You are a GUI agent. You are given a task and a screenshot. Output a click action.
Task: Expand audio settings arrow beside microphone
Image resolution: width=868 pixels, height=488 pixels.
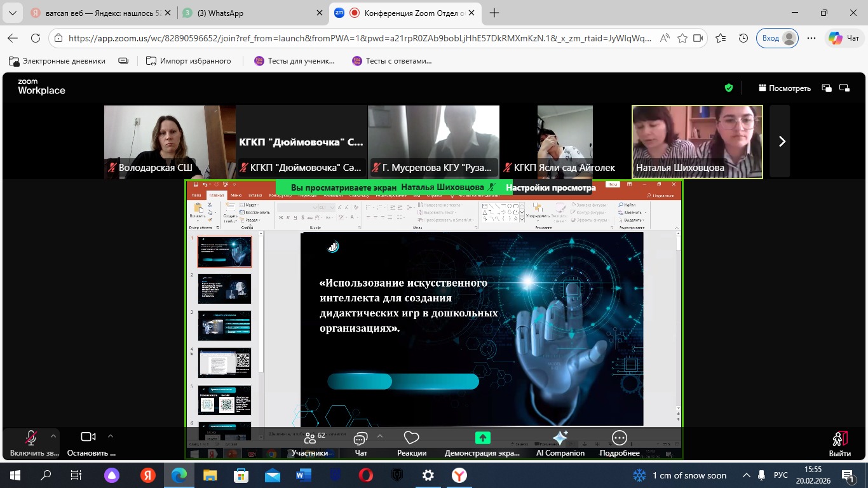[53, 437]
